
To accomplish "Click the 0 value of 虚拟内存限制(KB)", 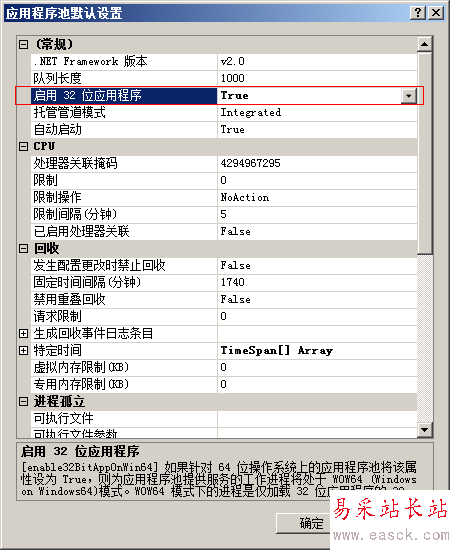I will click(x=317, y=368).
